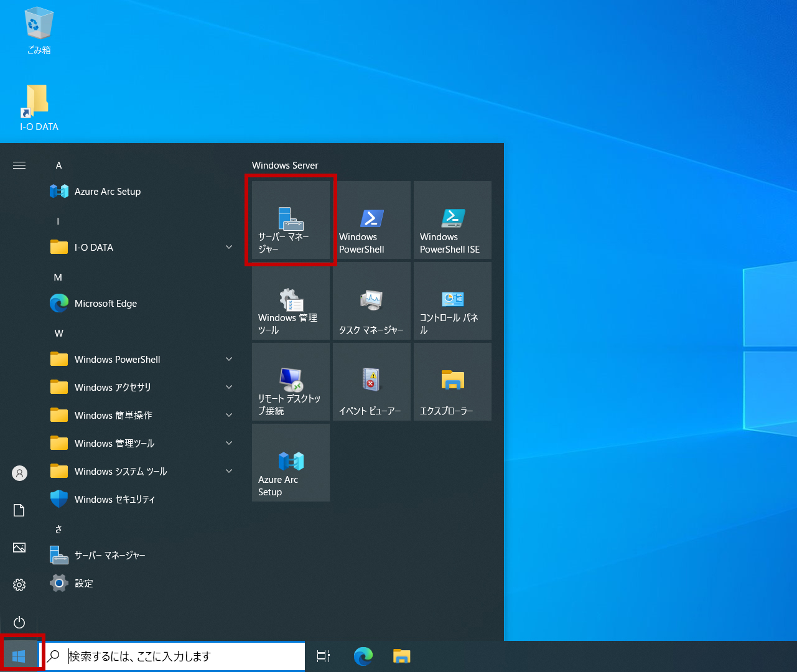Open the Documents sidebar icon
The image size is (797, 672).
point(19,510)
